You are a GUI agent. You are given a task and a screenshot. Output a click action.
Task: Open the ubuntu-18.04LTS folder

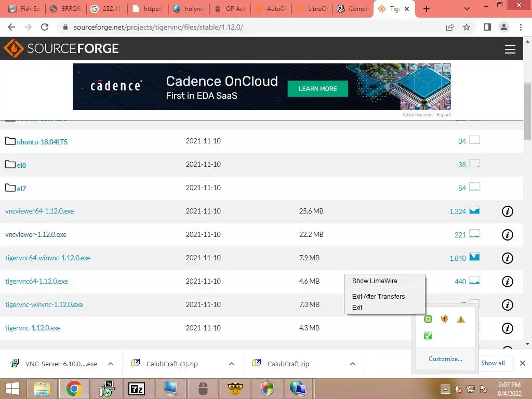(x=42, y=142)
